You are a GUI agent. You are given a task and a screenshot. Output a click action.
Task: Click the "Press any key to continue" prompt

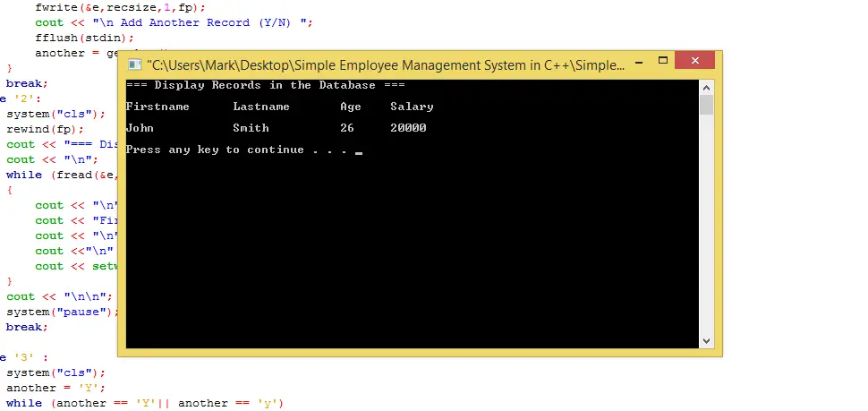238,150
